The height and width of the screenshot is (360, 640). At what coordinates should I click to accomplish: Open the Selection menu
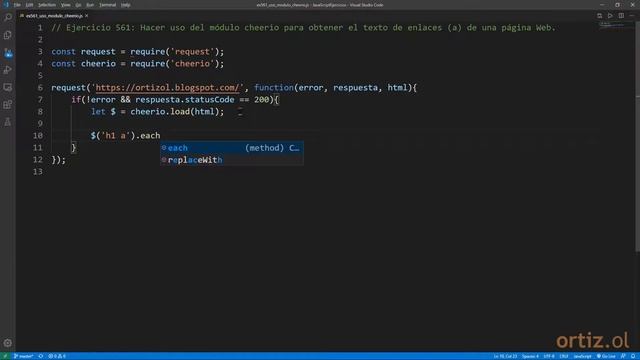47,5
